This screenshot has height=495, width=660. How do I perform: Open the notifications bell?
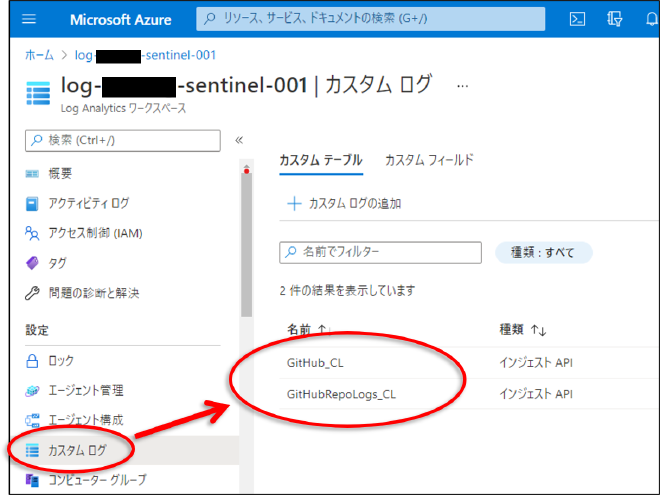(652, 19)
